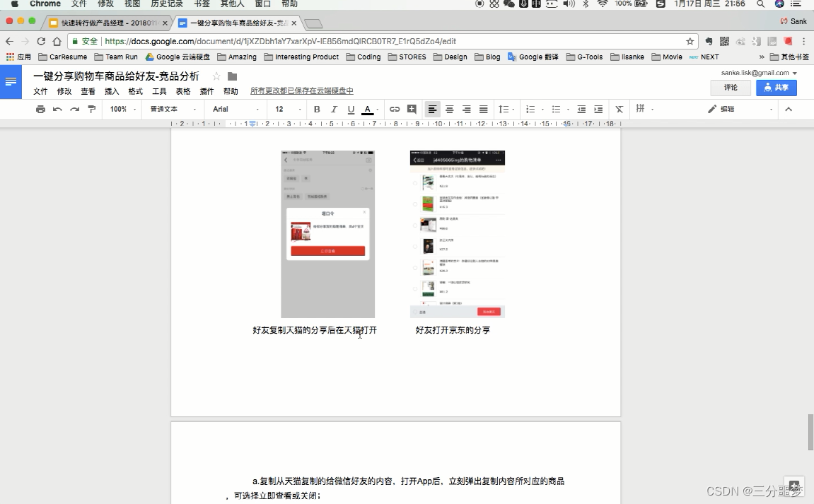Open the 工具 menu in Docs

pyautogui.click(x=159, y=91)
